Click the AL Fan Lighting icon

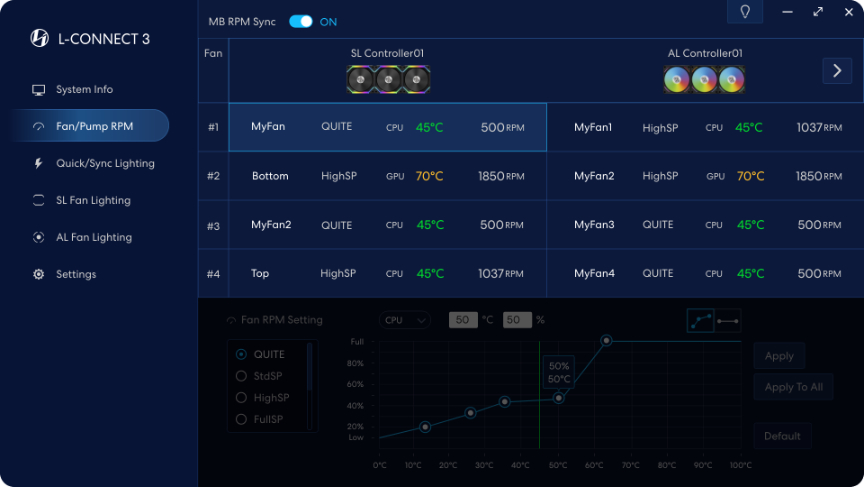coord(38,237)
